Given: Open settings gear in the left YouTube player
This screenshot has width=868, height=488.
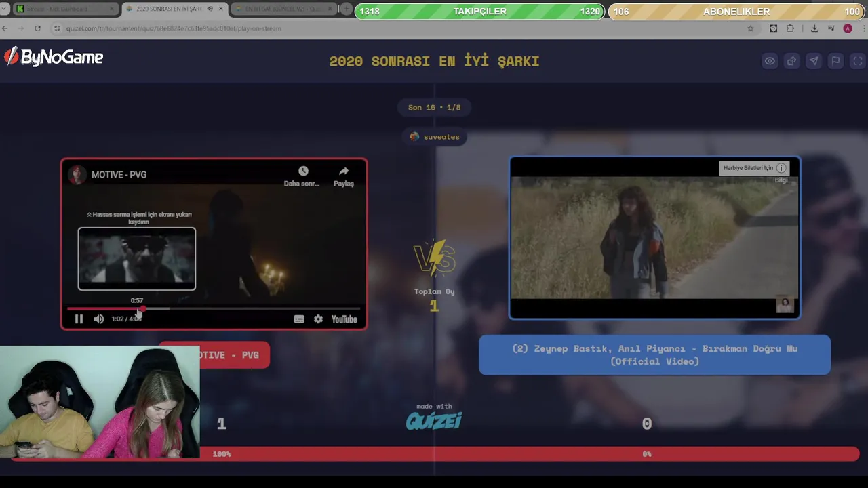Looking at the screenshot, I should (x=318, y=319).
